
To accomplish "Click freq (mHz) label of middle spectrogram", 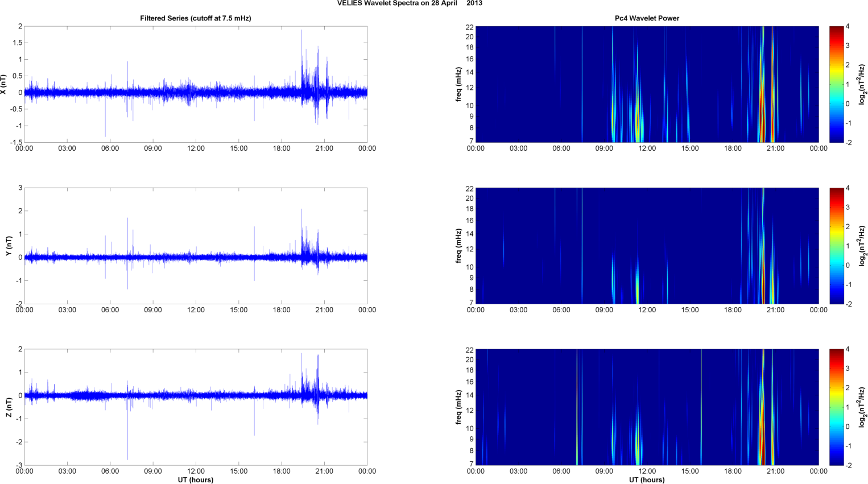I will click(x=458, y=246).
